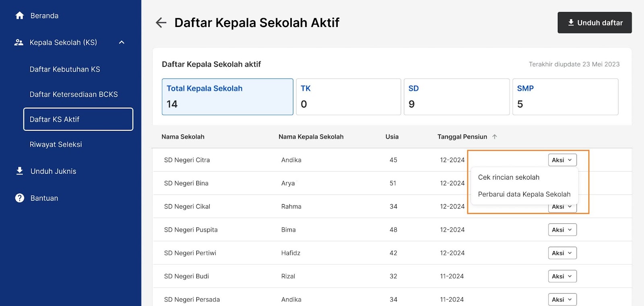Click the Bantuan question mark icon
644x306 pixels.
(x=19, y=198)
